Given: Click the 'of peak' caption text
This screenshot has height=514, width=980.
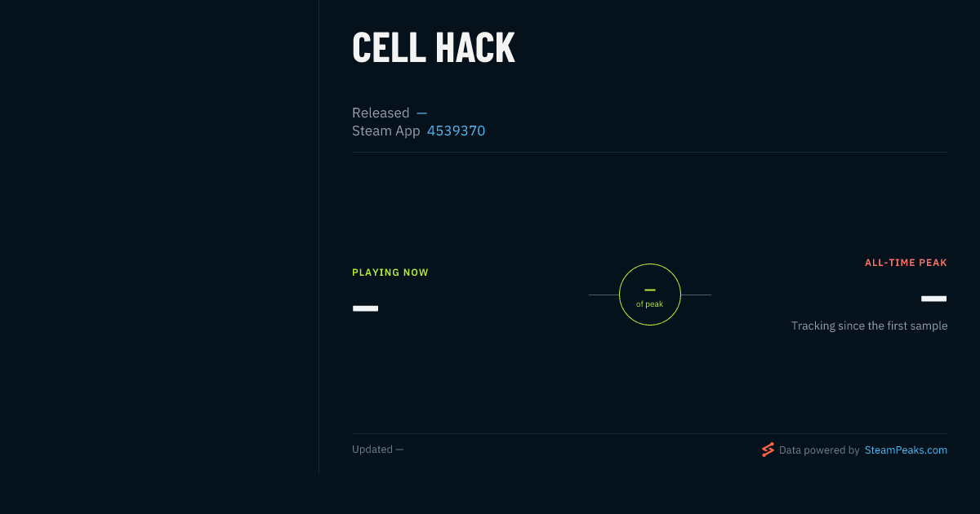Looking at the screenshot, I should [x=650, y=304].
